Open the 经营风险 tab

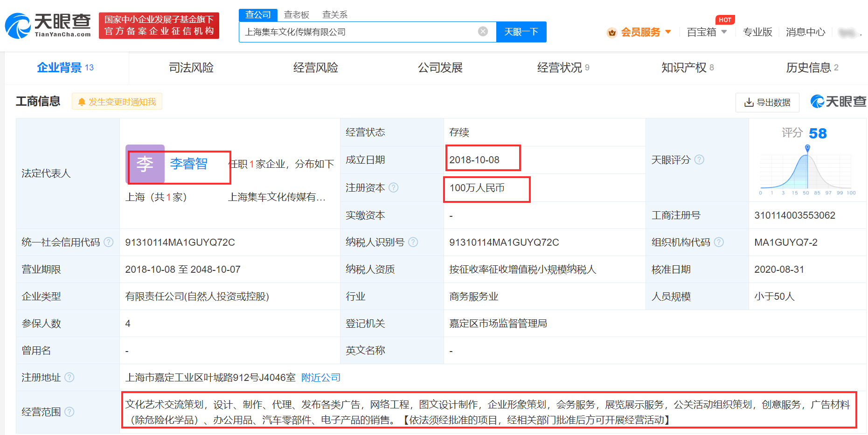coord(316,68)
